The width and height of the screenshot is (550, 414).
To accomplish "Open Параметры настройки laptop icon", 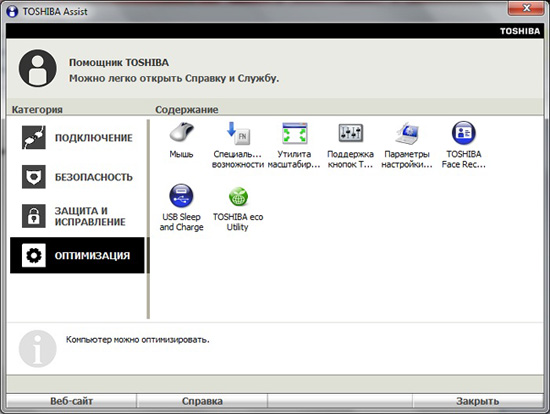I will click(x=407, y=133).
